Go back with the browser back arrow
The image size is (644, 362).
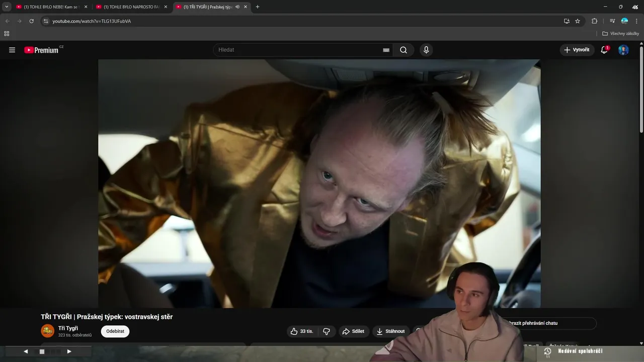tap(7, 21)
